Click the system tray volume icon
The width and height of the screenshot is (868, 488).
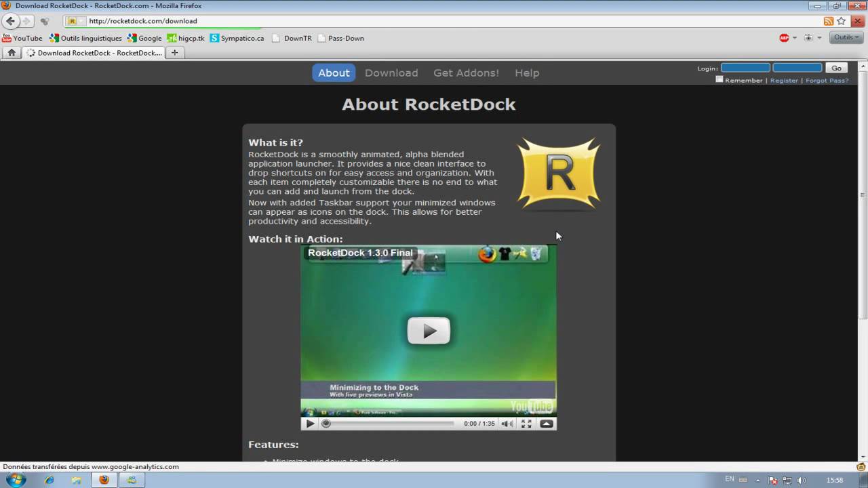pyautogui.click(x=802, y=480)
